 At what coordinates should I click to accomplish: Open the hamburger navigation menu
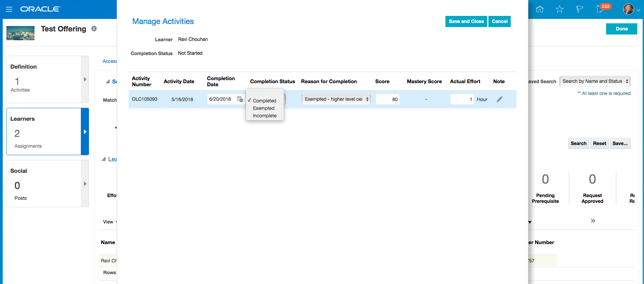coord(9,9)
